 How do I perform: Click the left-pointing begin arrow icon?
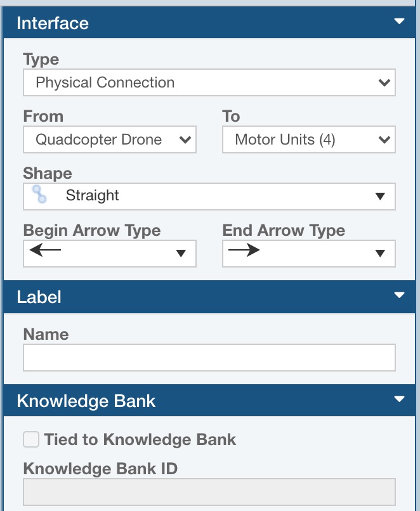tap(45, 250)
